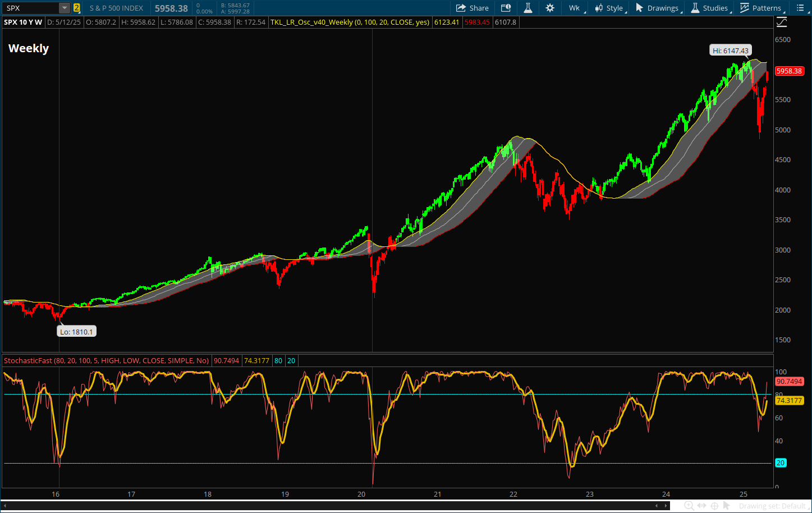Click the Lo: 1810.1 price bubble
Image resolution: width=812 pixels, height=513 pixels.
coord(76,332)
